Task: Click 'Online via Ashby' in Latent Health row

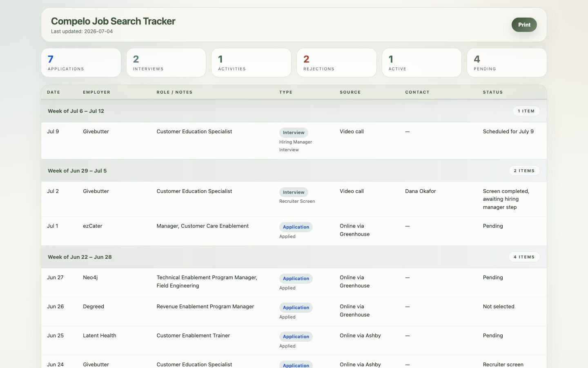Action: tap(360, 336)
